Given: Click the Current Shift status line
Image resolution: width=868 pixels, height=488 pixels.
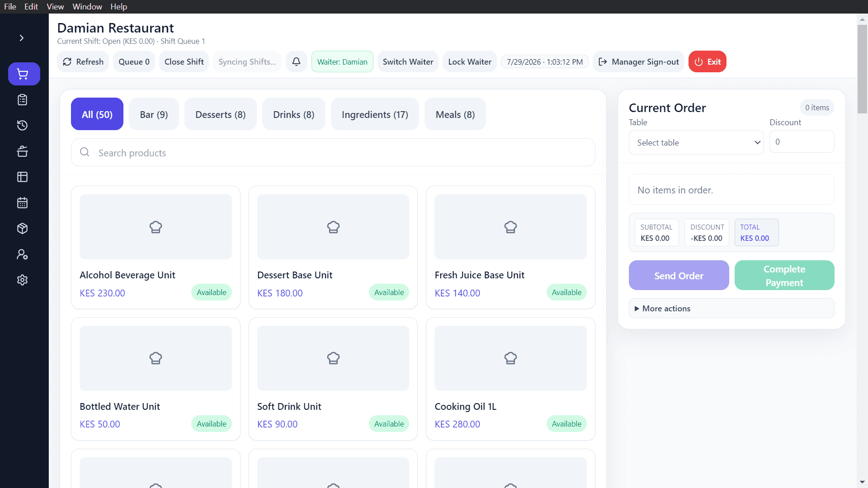Looking at the screenshot, I should click(x=131, y=41).
